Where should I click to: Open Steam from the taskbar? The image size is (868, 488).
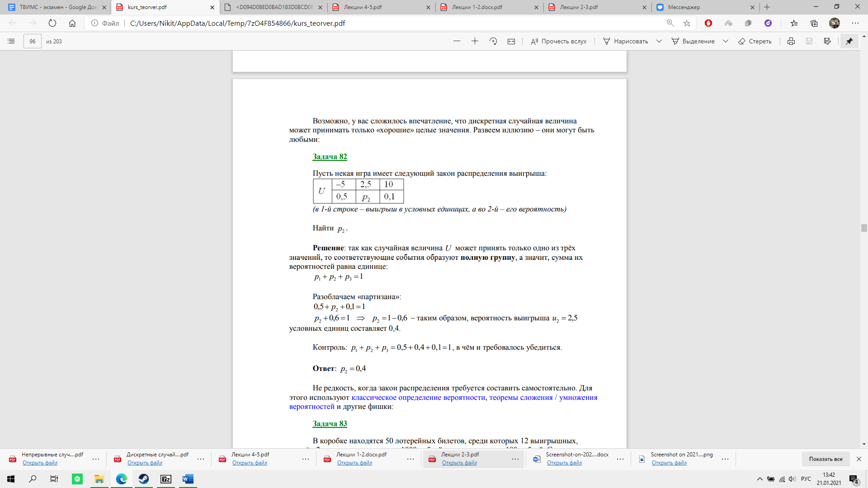144,479
